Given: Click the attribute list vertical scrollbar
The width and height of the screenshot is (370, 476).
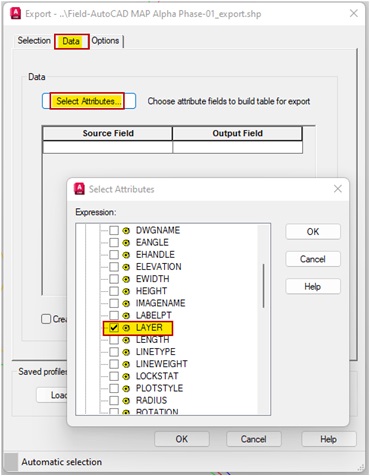Looking at the screenshot, I should point(263,286).
